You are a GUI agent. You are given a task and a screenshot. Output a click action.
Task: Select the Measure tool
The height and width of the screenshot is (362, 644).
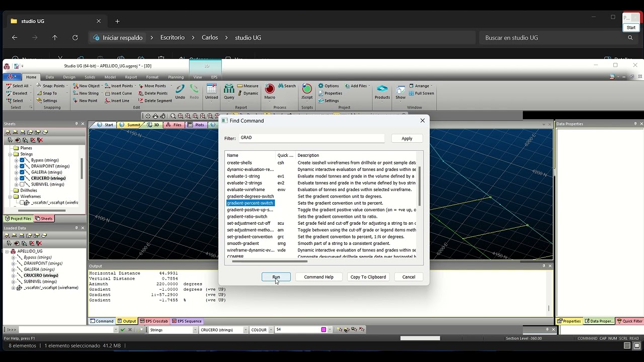click(248, 86)
